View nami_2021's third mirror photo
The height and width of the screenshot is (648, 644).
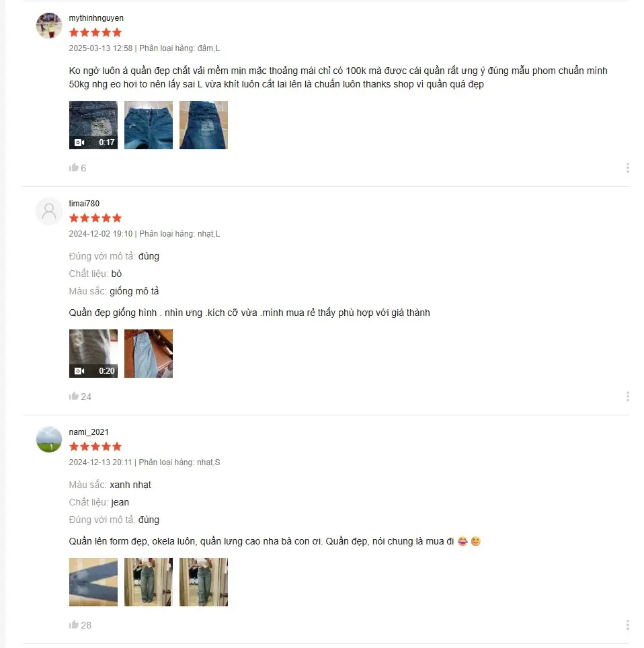pyautogui.click(x=204, y=582)
